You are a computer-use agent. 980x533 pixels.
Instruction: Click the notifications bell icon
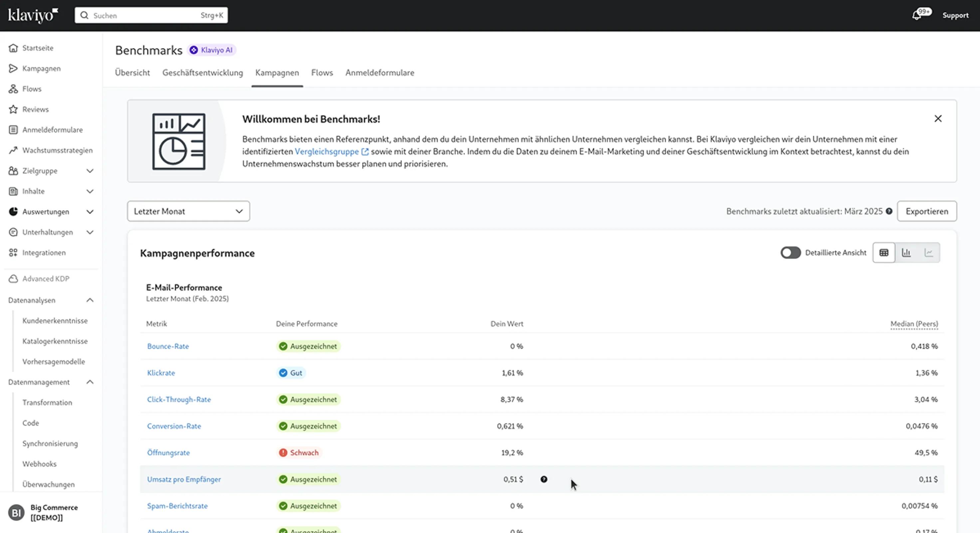click(x=917, y=15)
